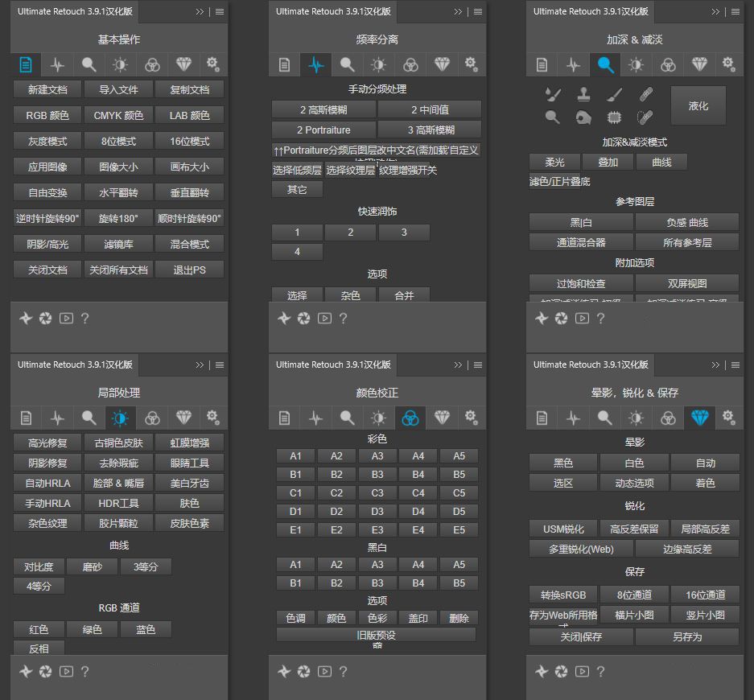
Task: Click 转换sRGB in the save section
Action: (x=562, y=595)
